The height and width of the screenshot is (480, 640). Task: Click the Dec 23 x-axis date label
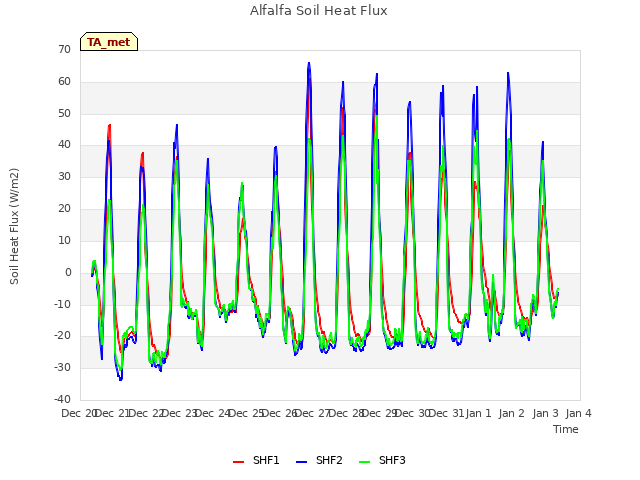click(179, 413)
